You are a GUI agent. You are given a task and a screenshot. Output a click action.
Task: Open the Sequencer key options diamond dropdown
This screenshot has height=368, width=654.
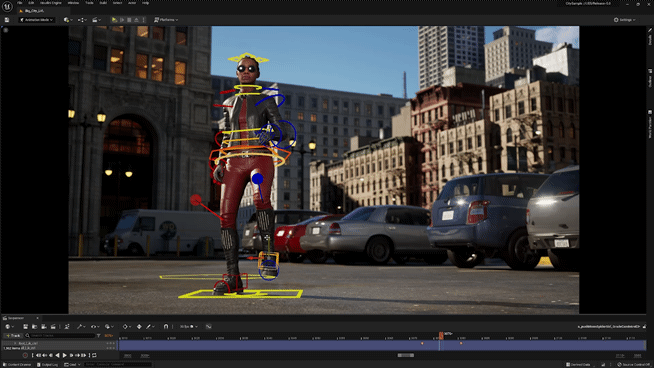[126, 327]
